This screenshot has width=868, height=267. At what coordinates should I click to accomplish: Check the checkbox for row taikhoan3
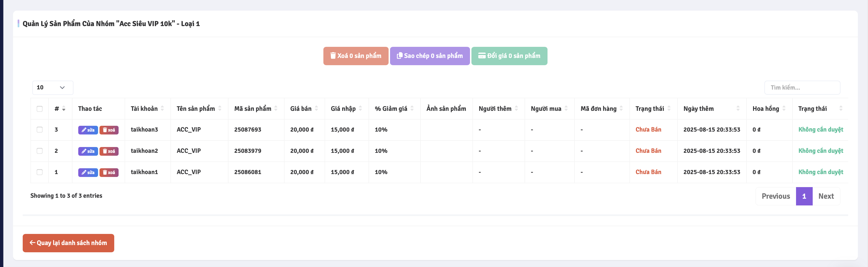39,130
